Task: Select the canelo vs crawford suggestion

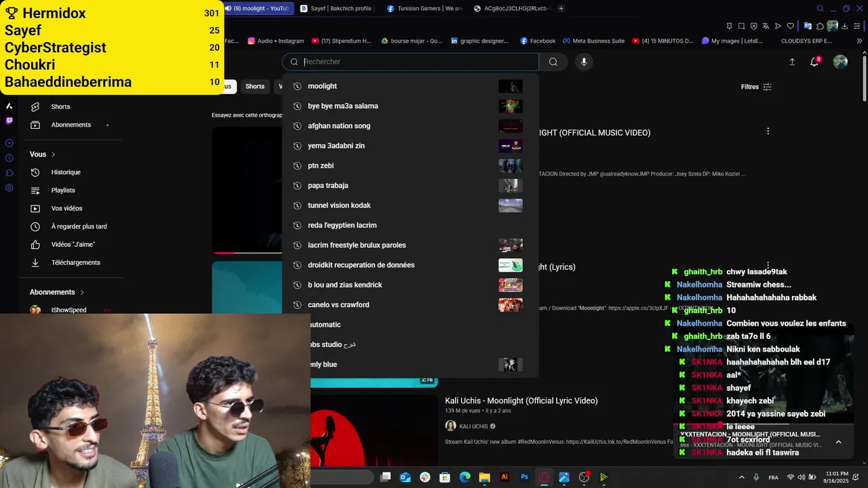Action: [410, 304]
